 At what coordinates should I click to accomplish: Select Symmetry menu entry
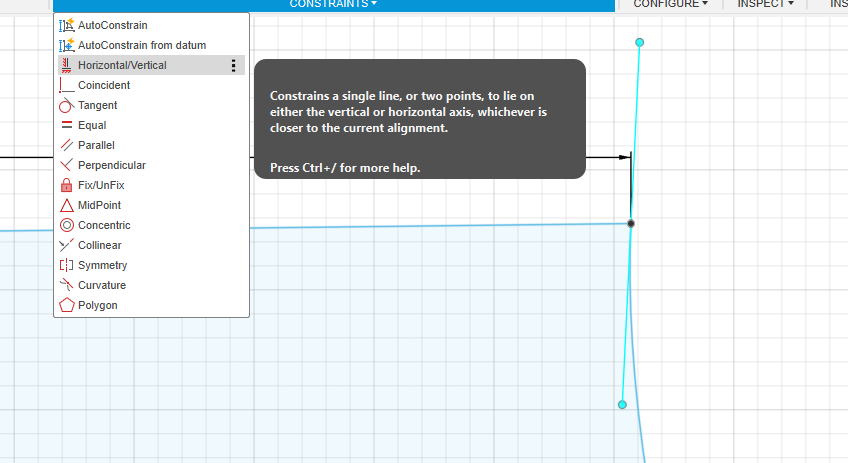[x=102, y=265]
